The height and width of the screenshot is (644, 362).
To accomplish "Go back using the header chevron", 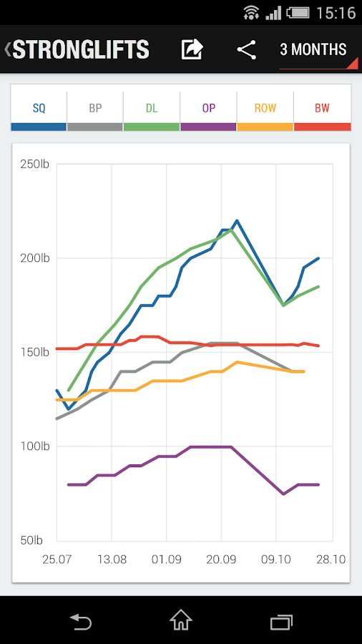I will click(7, 49).
